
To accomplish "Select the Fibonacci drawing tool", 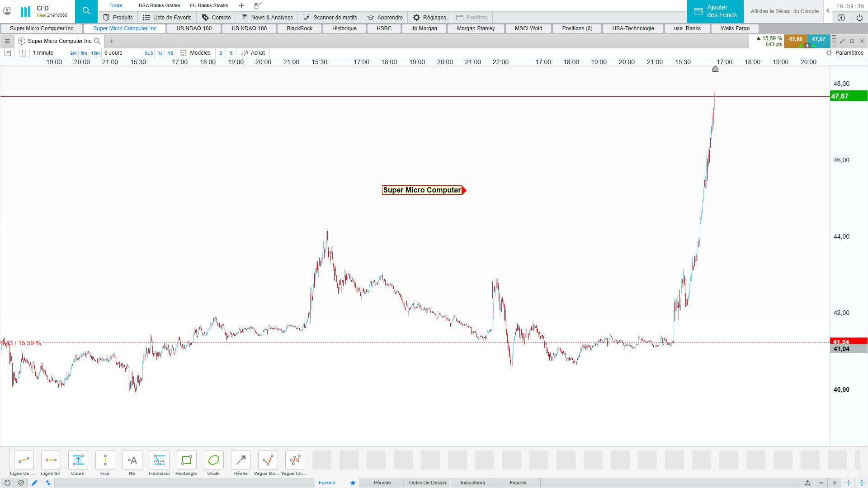I will (159, 460).
